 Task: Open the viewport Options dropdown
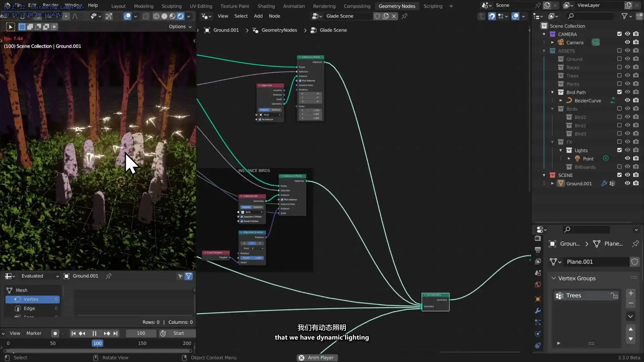tap(180, 26)
